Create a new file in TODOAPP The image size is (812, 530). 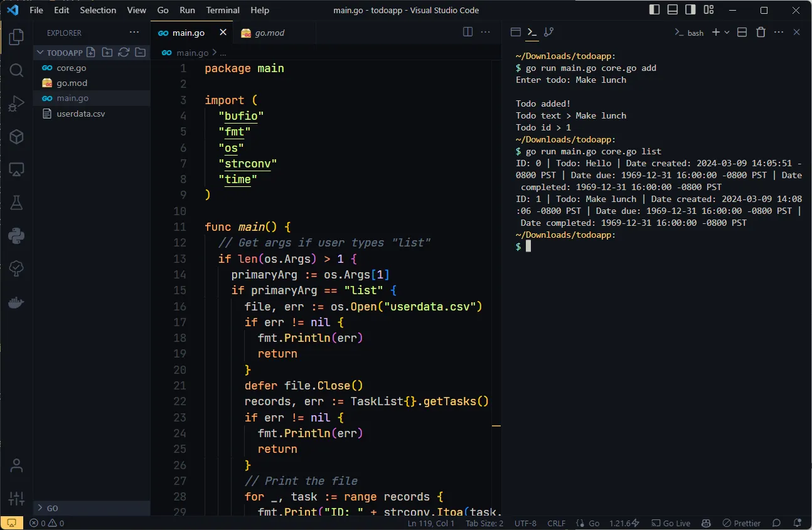click(x=91, y=53)
